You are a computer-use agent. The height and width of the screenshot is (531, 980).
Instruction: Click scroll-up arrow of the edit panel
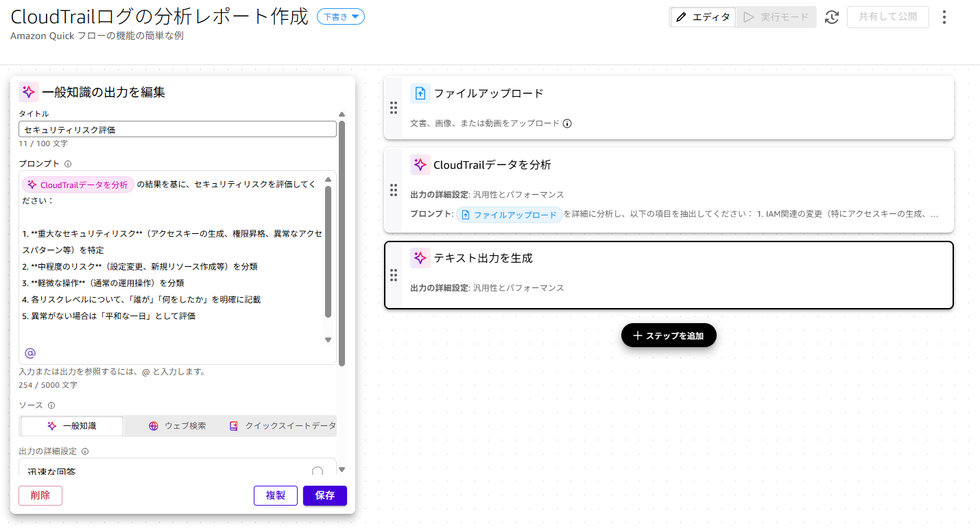tap(342, 114)
